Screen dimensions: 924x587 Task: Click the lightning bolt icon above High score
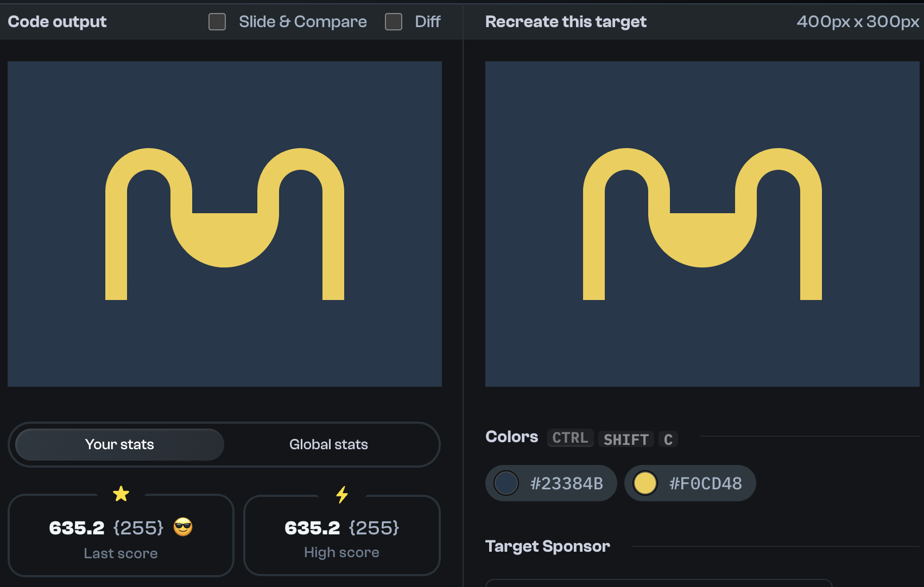click(x=341, y=494)
